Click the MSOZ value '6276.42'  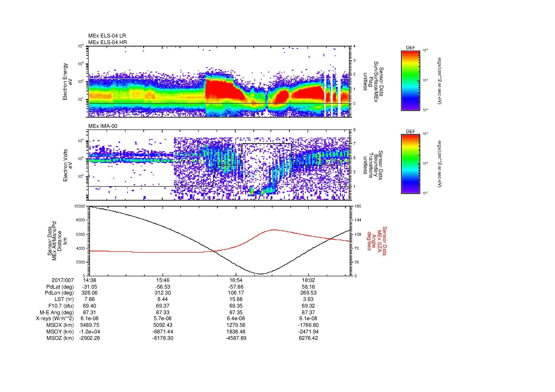308,338
